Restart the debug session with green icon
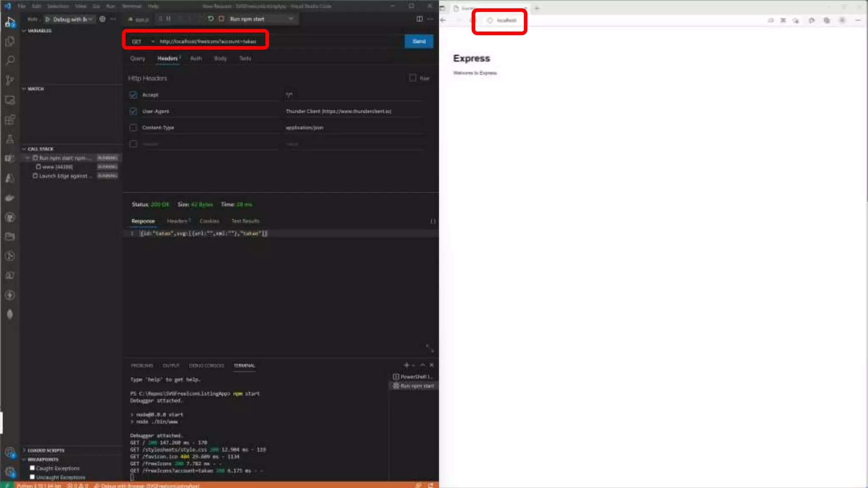Image resolution: width=868 pixels, height=488 pixels. [x=211, y=19]
